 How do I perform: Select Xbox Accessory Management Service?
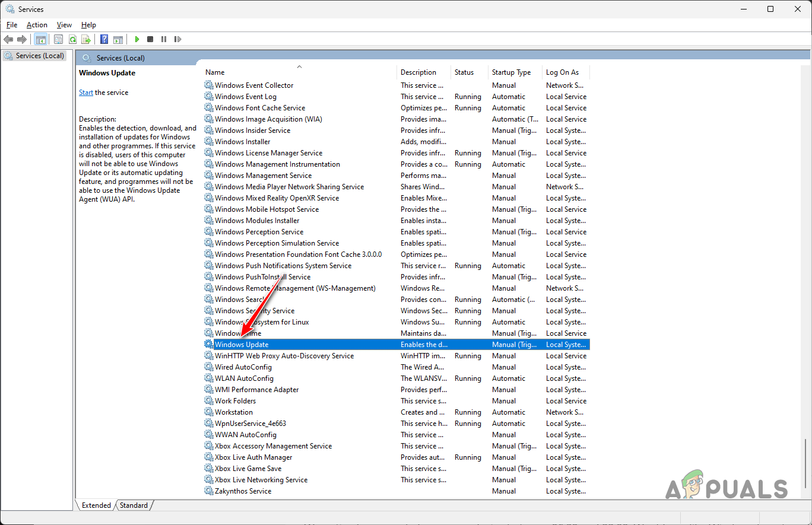click(x=396, y=446)
